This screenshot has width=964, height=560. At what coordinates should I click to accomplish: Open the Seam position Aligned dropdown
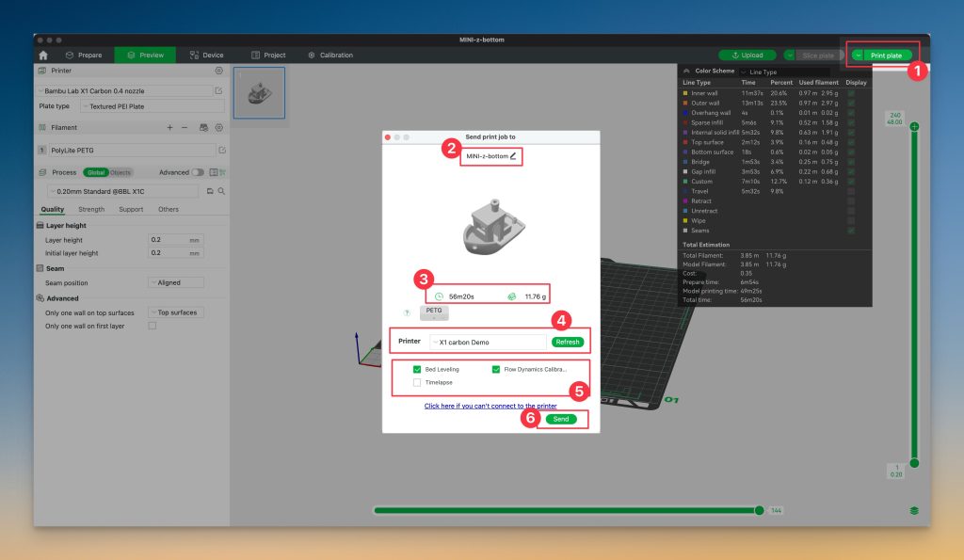click(176, 282)
